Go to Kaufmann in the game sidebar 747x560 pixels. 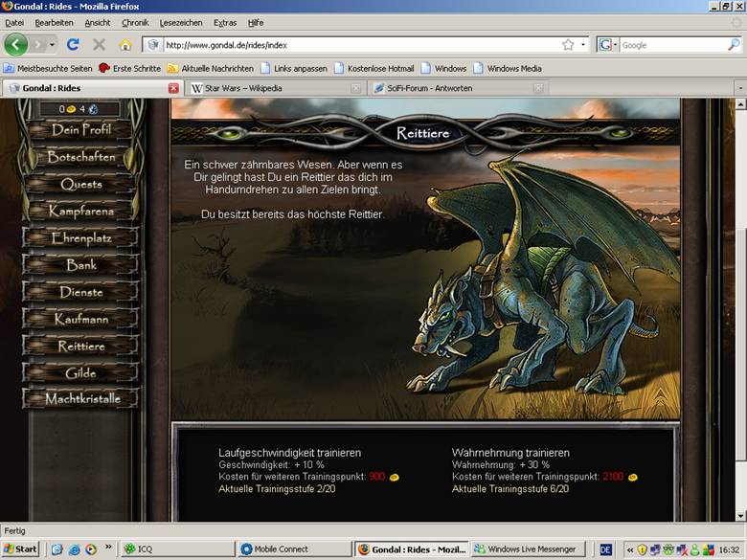point(81,319)
